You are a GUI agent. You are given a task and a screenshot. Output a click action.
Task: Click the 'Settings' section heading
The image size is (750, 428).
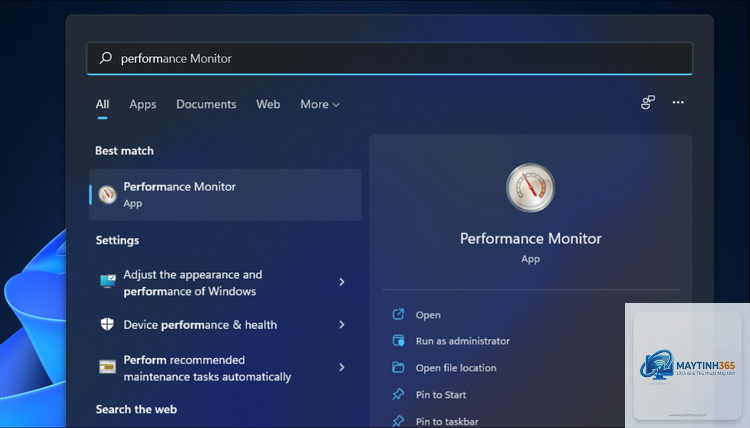click(x=117, y=240)
